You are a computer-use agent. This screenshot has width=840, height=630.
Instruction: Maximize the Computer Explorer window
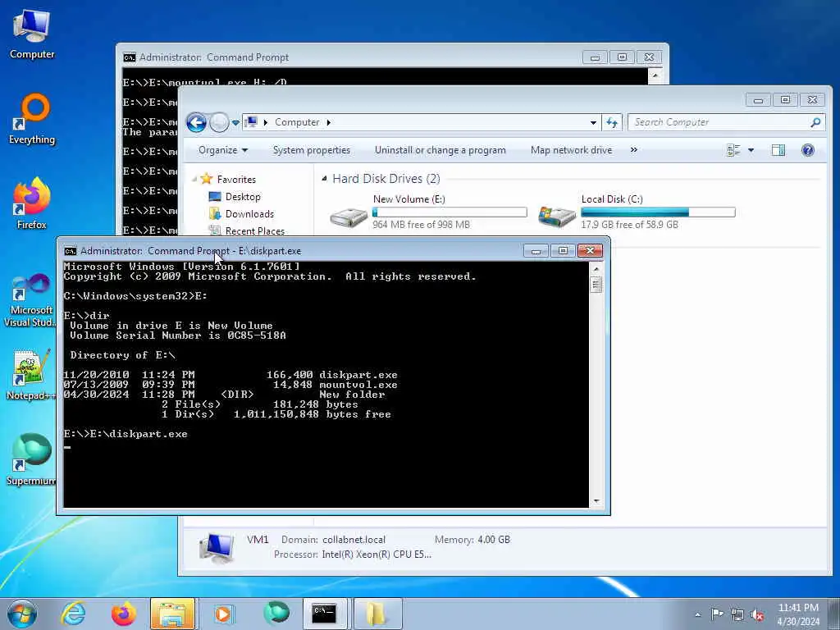(x=785, y=100)
